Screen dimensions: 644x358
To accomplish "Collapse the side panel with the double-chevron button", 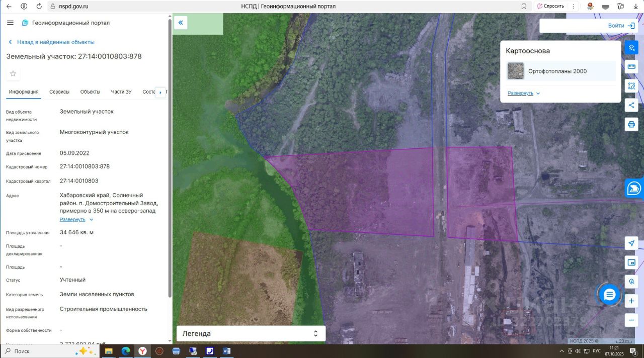I will coord(181,23).
